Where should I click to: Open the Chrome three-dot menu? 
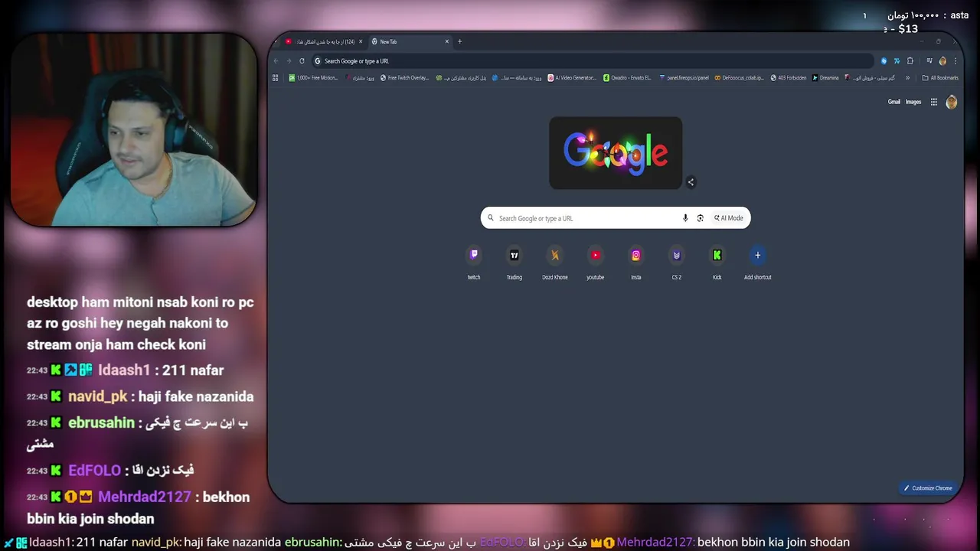[x=955, y=61]
